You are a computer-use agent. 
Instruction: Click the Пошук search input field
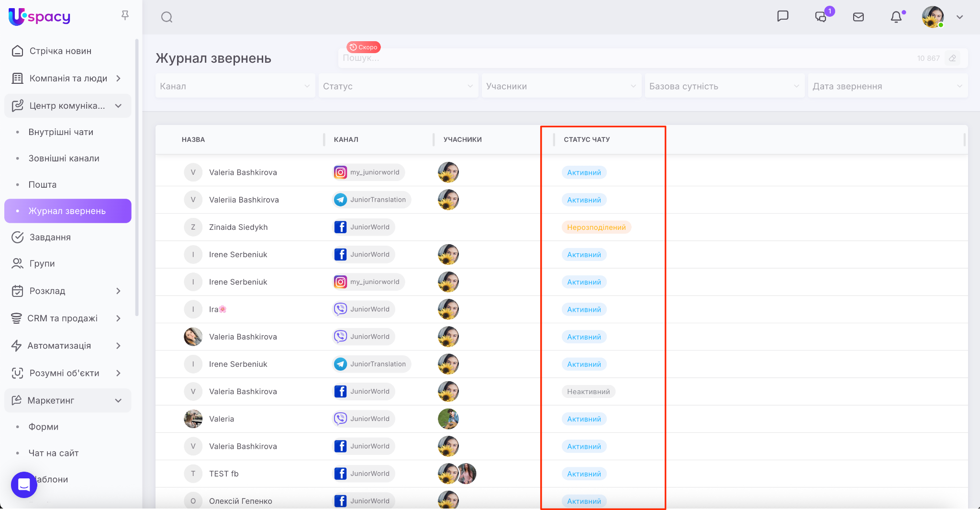point(622,58)
